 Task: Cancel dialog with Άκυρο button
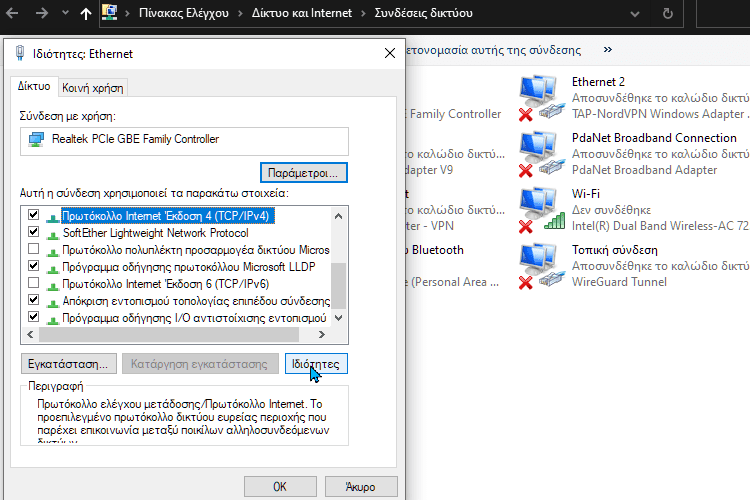(361, 487)
